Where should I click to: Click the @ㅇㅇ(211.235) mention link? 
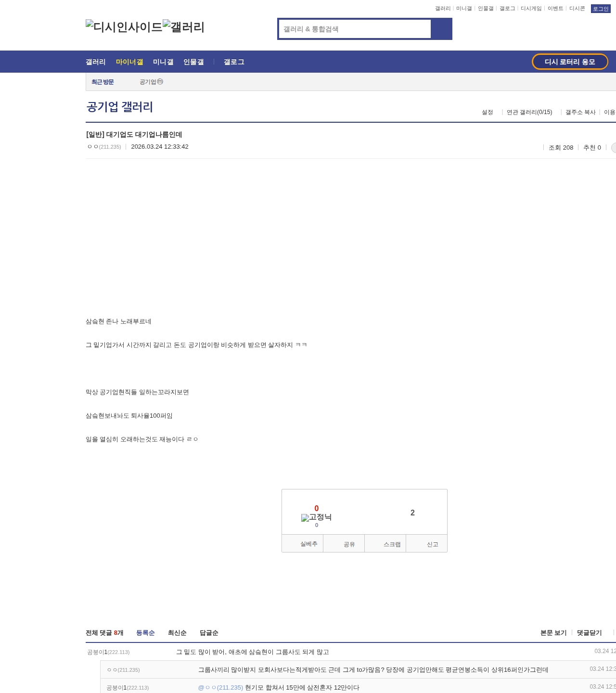(220, 688)
